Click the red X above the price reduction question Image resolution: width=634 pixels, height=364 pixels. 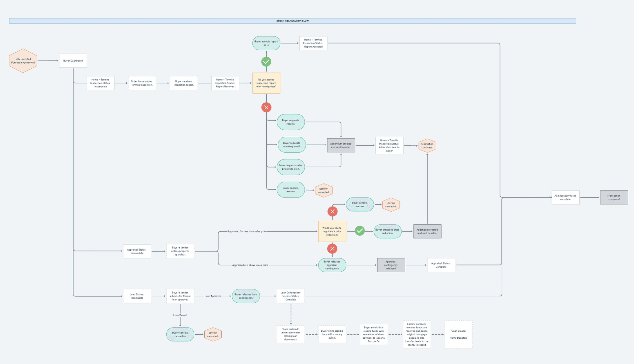point(332,211)
